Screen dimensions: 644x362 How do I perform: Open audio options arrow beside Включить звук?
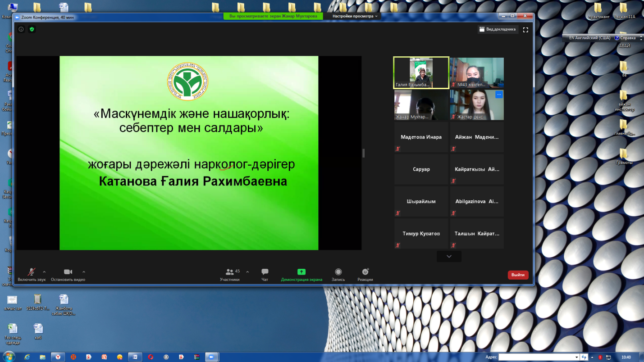[x=44, y=272]
